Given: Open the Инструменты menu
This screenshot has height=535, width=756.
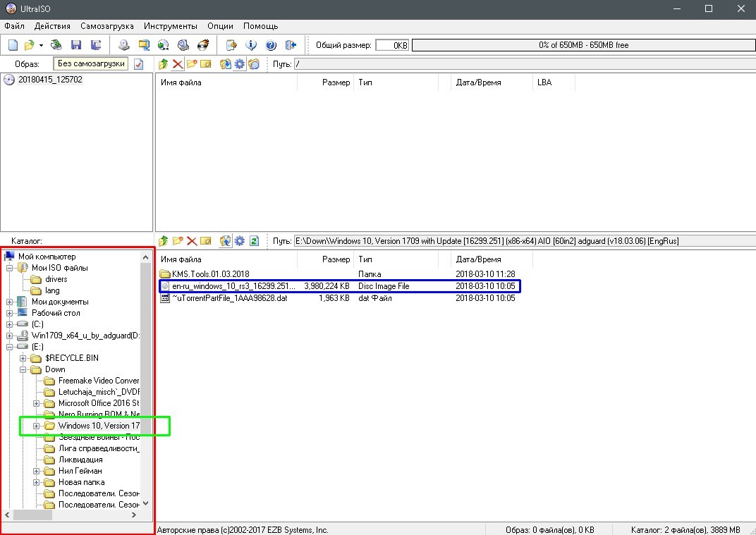Looking at the screenshot, I should 171,26.
